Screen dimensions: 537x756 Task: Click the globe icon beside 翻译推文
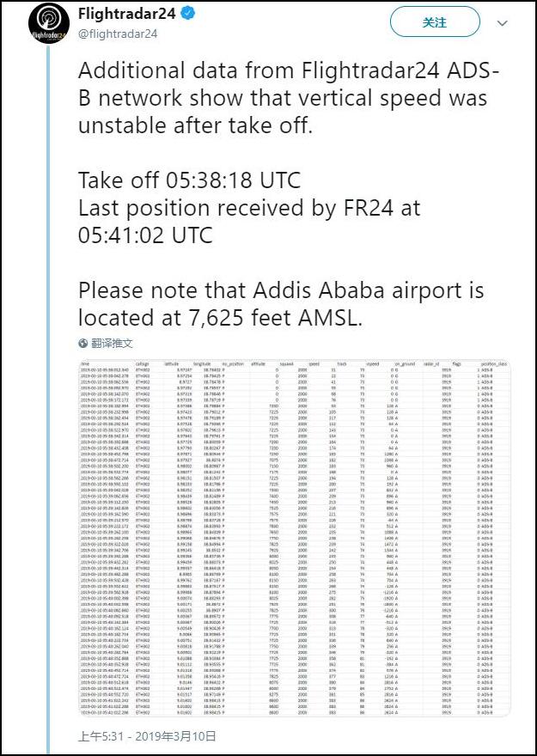(x=83, y=343)
